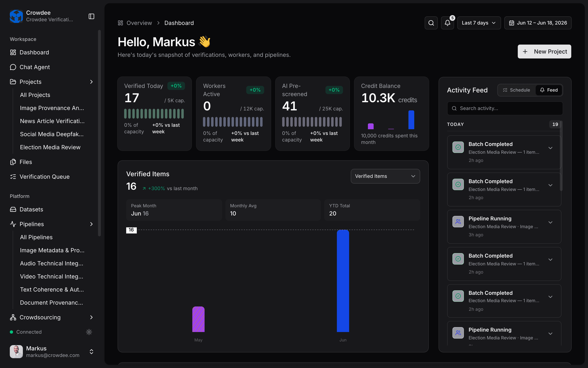Open Video Technical Integrity pipeline

51,276
